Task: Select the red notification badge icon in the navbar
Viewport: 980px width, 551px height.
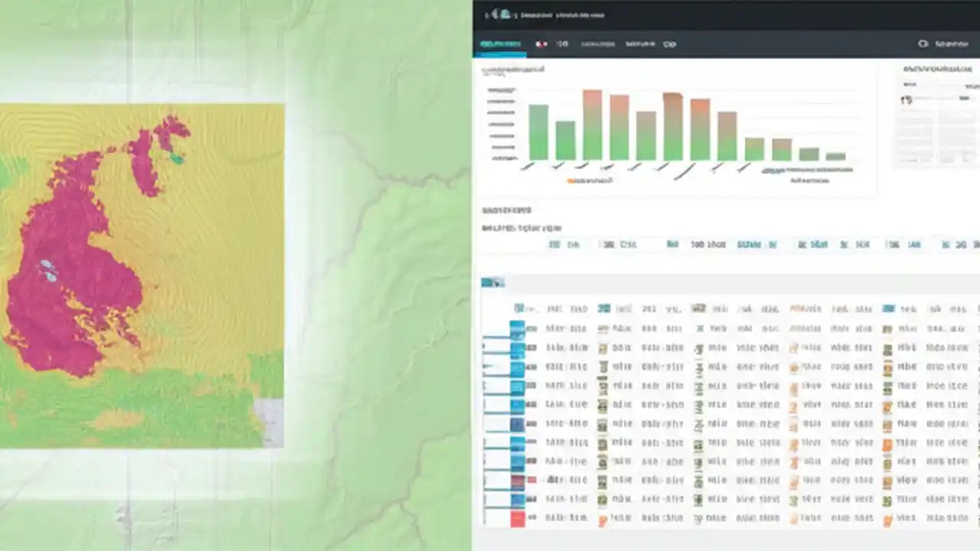Action: pyautogui.click(x=541, y=44)
